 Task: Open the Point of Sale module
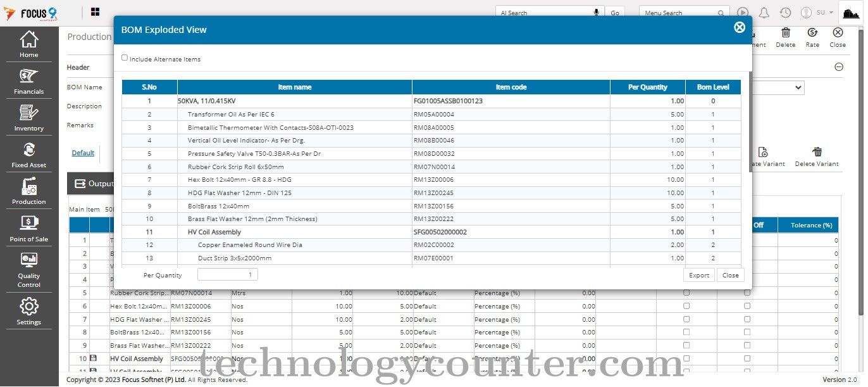point(29,229)
